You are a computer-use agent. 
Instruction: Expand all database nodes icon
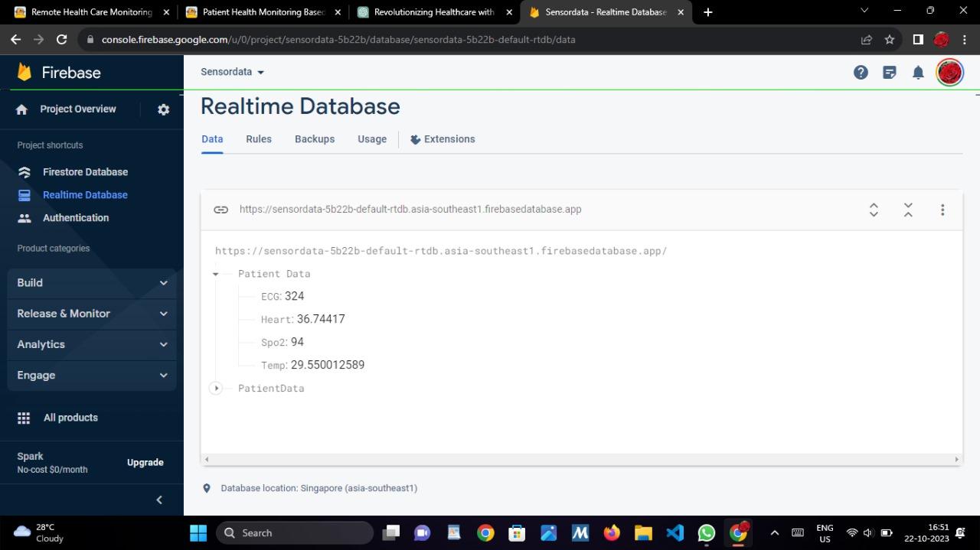(874, 210)
